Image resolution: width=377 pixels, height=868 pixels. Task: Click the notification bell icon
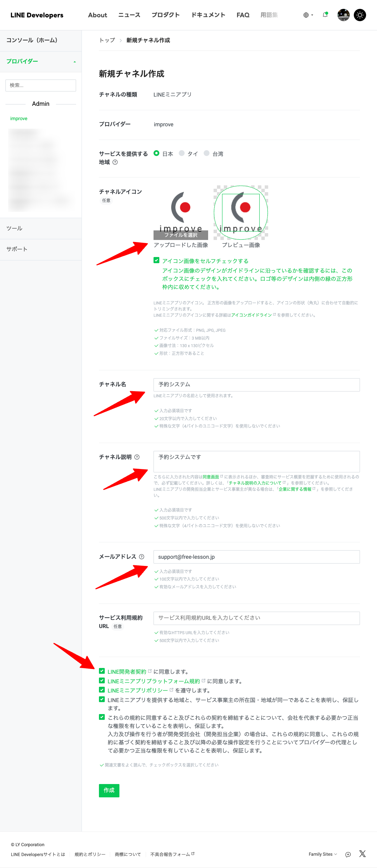tap(325, 15)
